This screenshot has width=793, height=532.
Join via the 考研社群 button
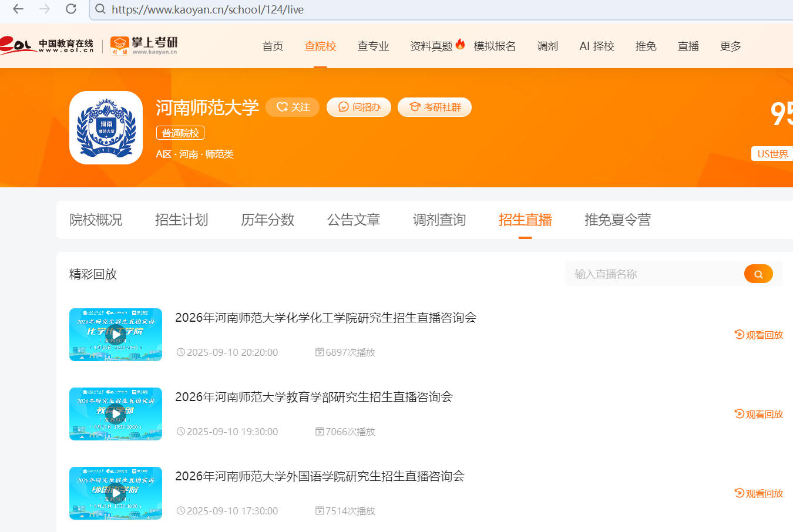pos(435,107)
